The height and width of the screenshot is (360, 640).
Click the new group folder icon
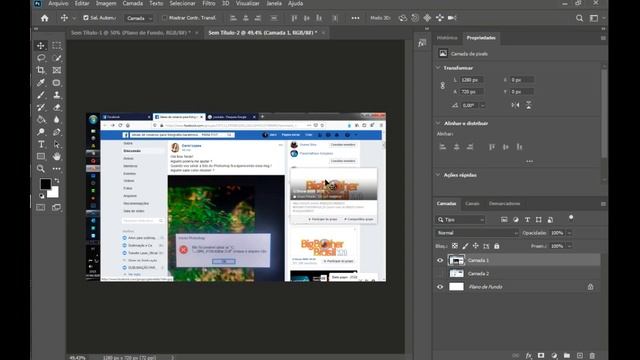point(567,356)
